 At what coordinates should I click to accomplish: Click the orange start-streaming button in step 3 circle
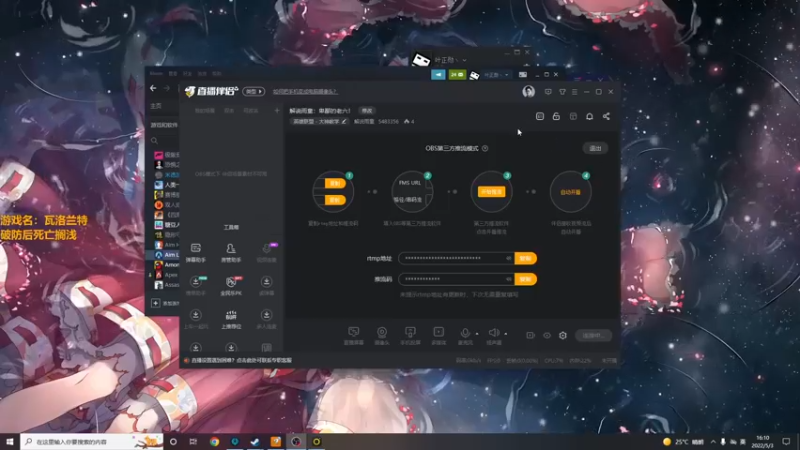tap(491, 192)
